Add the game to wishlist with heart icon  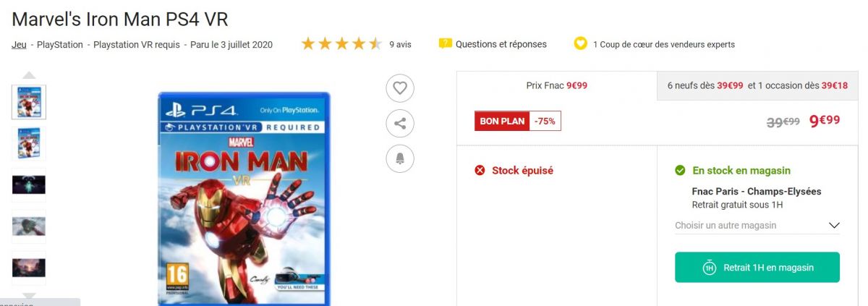pos(400,88)
